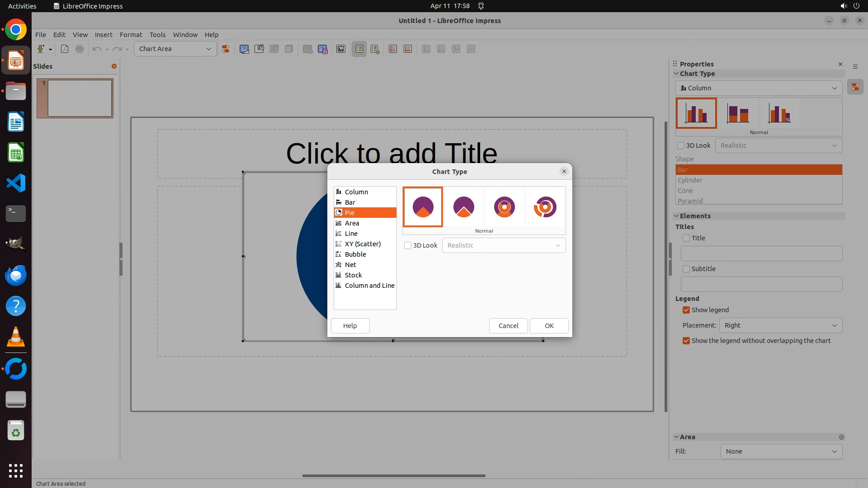
Task: Click the Data Table toolbar icon
Action: click(322, 49)
